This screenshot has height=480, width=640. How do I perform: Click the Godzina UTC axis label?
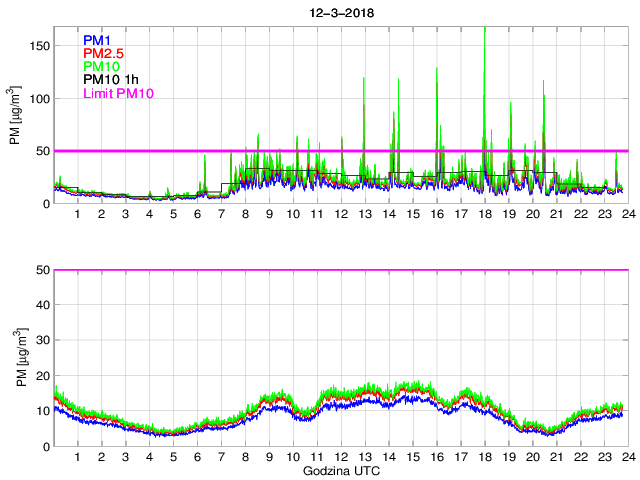coord(340,469)
